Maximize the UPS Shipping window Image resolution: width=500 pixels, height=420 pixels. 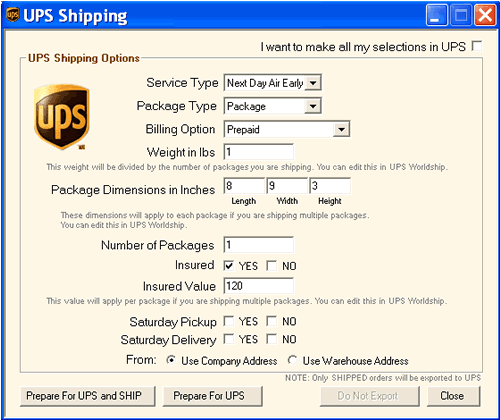point(461,15)
